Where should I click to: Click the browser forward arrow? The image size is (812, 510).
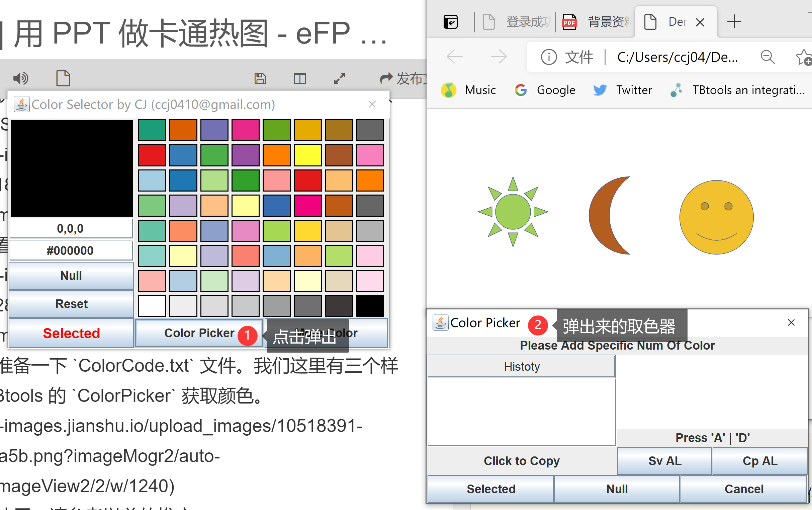click(499, 57)
